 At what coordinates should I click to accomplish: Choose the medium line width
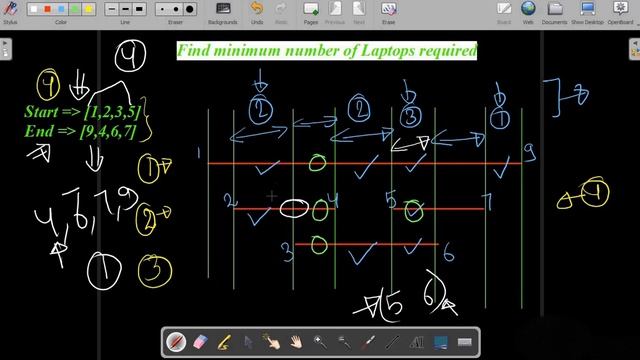tap(125, 9)
